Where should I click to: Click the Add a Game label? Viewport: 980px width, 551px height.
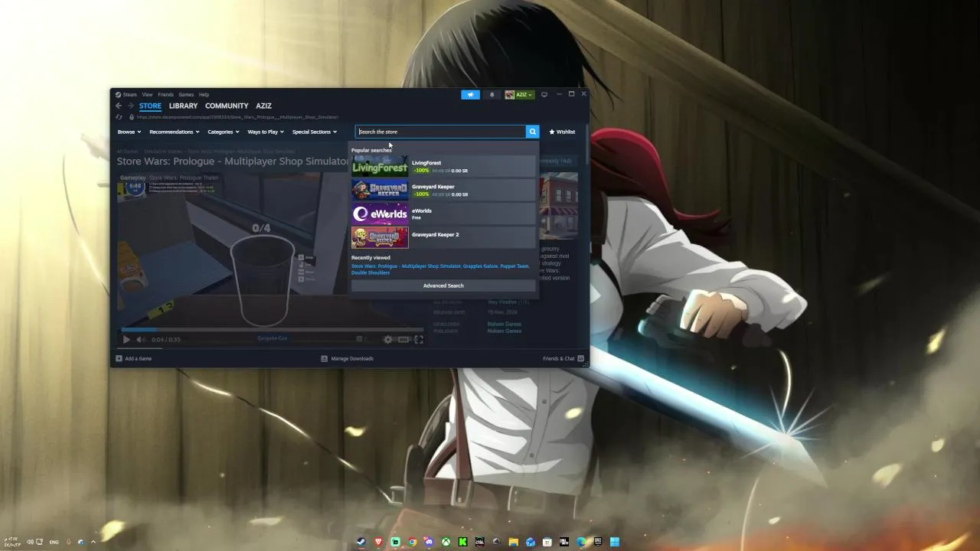tap(138, 358)
